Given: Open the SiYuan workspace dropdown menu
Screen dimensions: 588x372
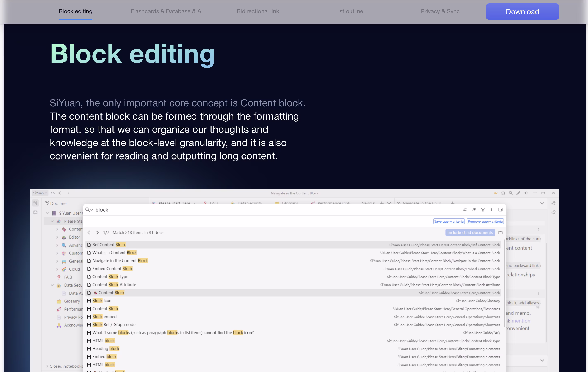Looking at the screenshot, I should tap(40, 193).
